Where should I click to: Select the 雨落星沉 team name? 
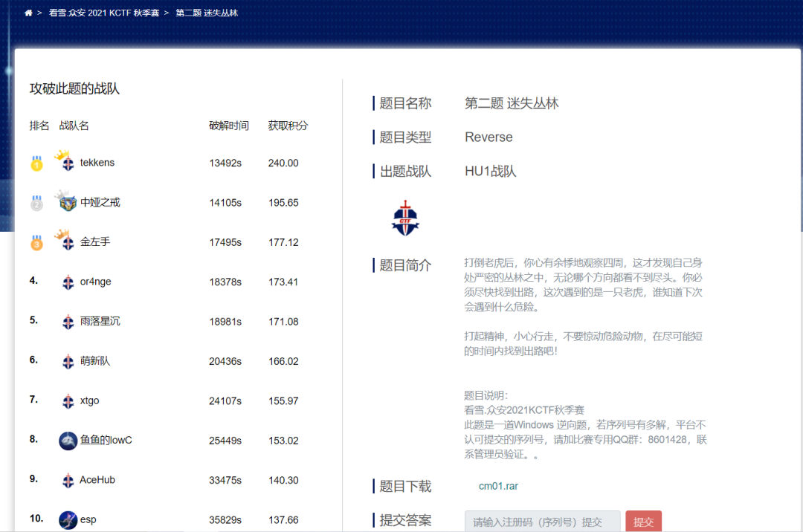coord(100,321)
